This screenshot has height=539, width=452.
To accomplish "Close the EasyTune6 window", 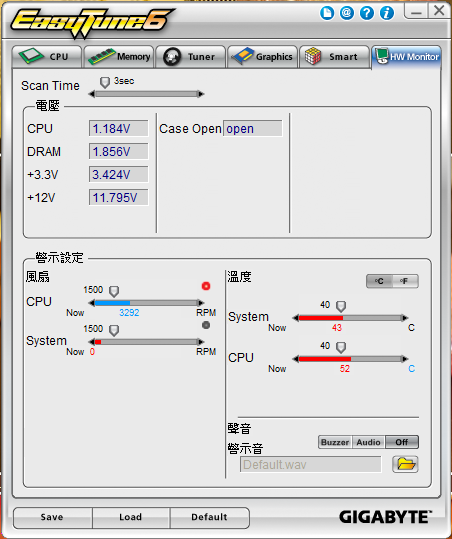I will 439,11.
